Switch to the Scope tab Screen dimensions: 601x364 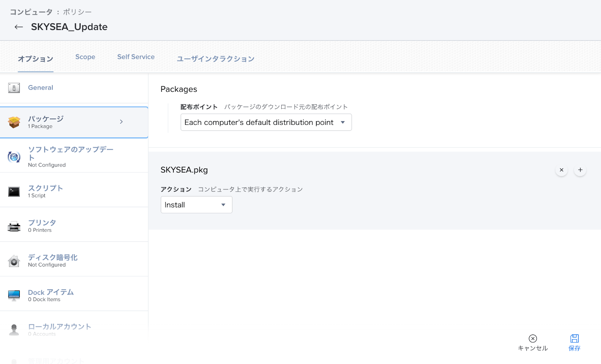(85, 57)
